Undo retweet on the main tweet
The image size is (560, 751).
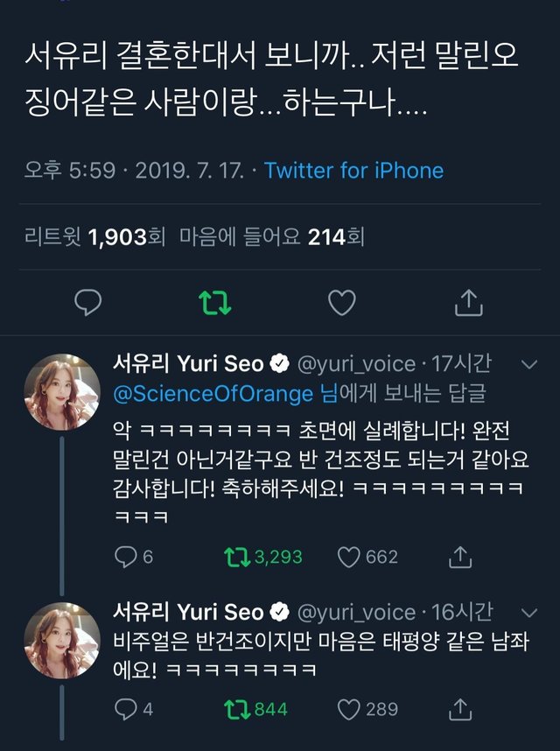coord(214,303)
